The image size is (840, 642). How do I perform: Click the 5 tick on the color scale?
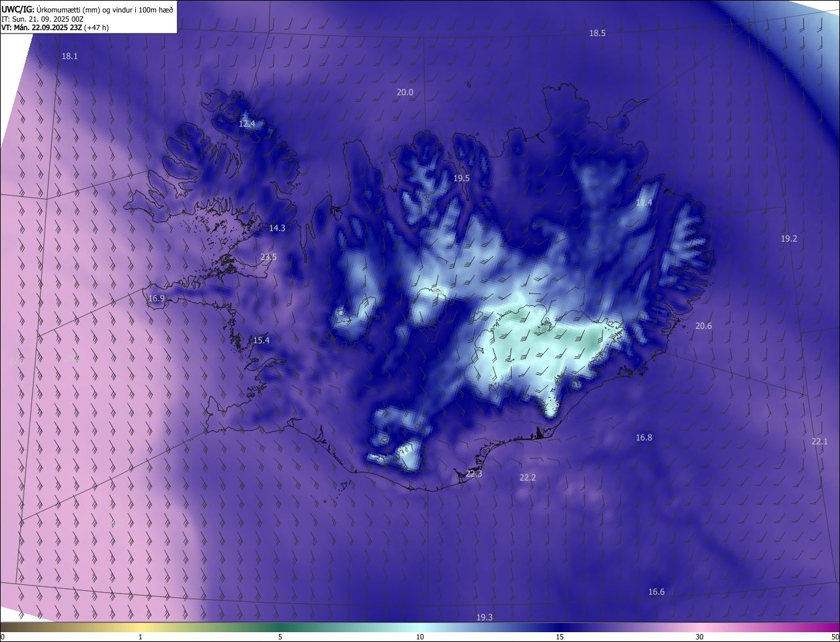point(280,637)
